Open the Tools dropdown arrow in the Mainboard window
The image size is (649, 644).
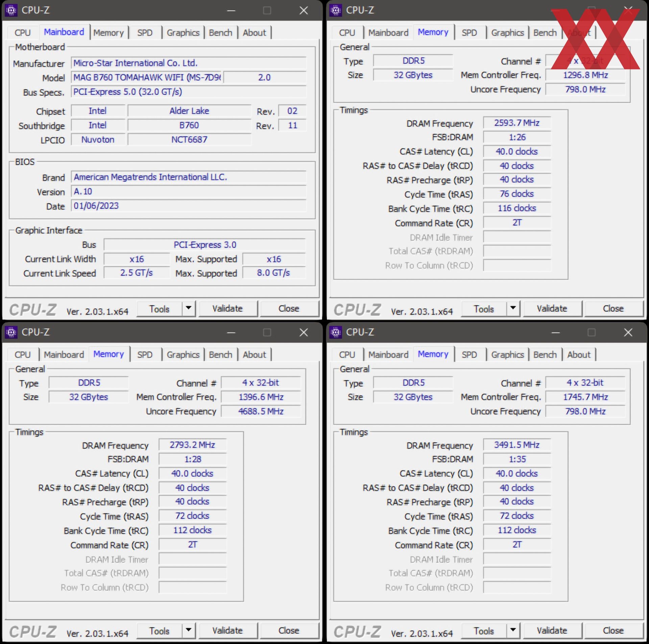pyautogui.click(x=189, y=308)
